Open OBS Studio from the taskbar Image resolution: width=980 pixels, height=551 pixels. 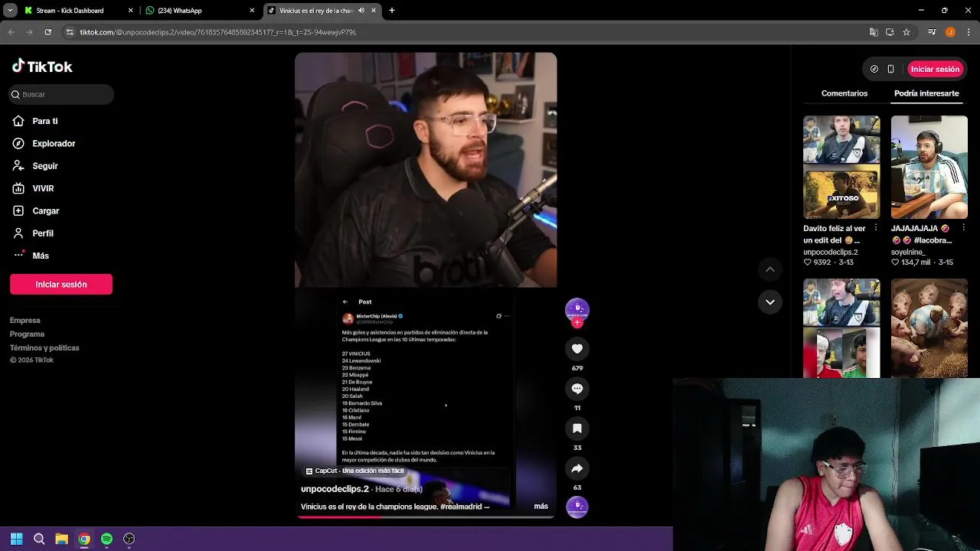click(129, 539)
